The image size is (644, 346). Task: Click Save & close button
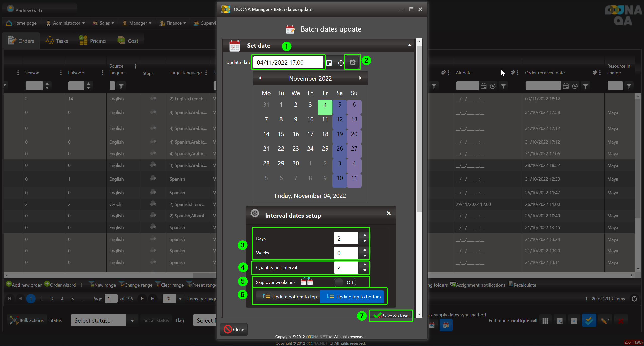pyautogui.click(x=391, y=316)
